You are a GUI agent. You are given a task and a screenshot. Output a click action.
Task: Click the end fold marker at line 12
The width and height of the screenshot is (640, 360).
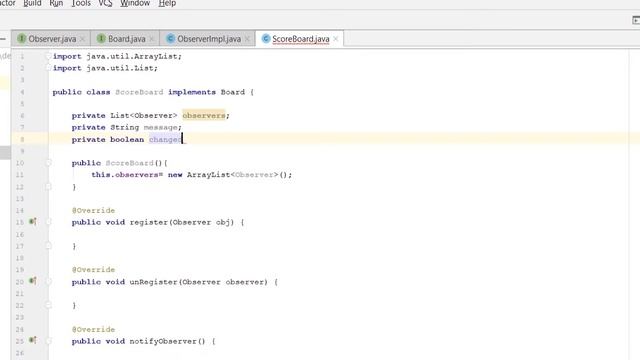48,187
